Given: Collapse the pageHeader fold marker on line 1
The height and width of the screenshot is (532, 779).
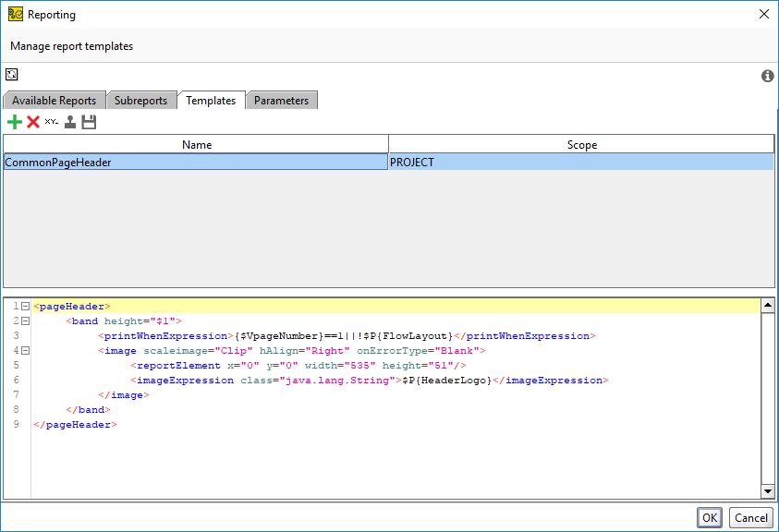Looking at the screenshot, I should 25,306.
